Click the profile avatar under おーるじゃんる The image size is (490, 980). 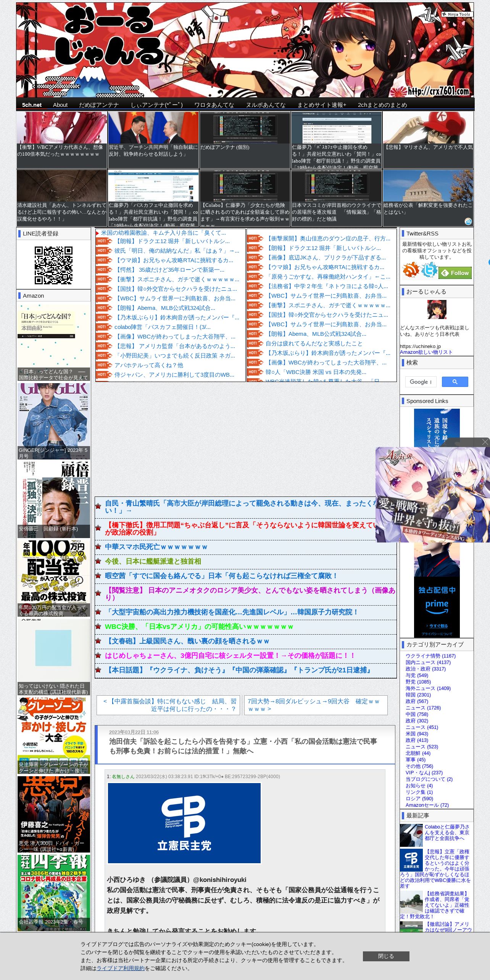tap(437, 309)
